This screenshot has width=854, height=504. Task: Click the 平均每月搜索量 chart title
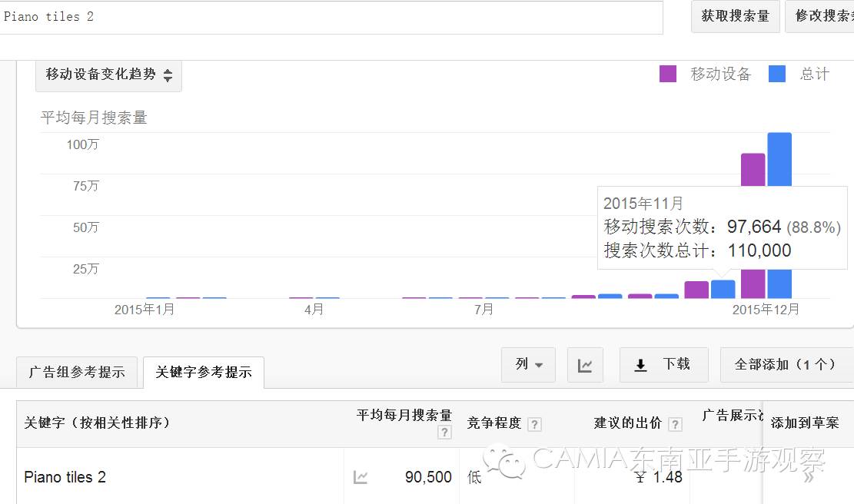tap(94, 118)
